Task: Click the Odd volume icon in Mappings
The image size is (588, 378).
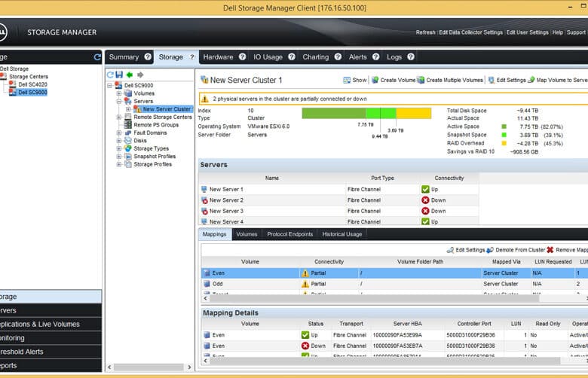Action: click(x=207, y=284)
